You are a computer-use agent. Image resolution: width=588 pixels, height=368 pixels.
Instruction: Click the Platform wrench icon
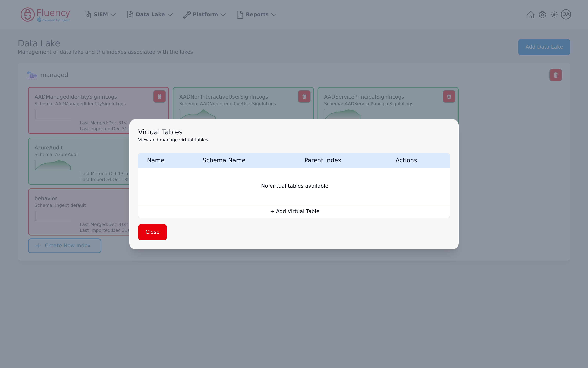tap(187, 15)
